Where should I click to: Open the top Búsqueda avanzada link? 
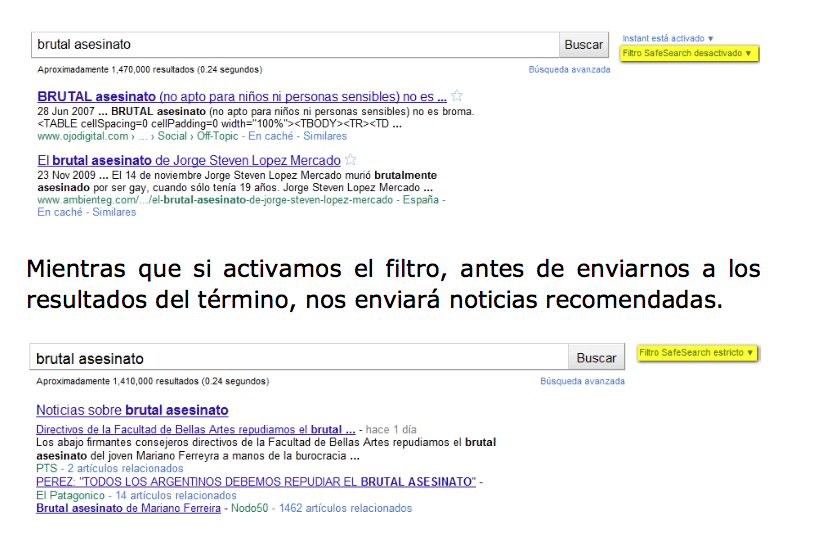point(569,70)
